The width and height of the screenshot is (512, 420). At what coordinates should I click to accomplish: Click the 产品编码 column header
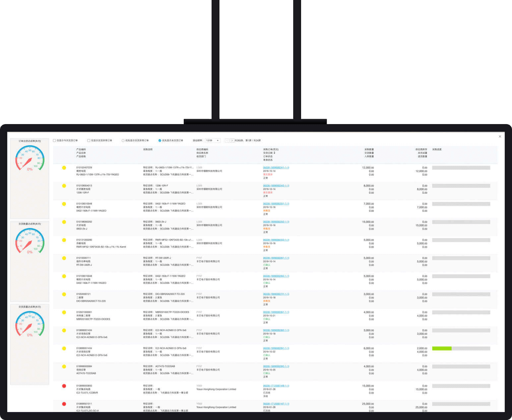coord(81,150)
